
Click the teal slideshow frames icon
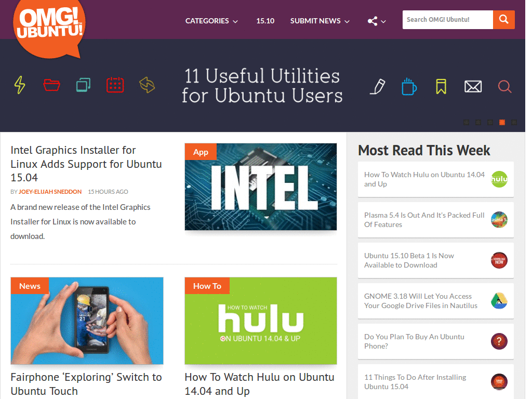[x=84, y=85]
